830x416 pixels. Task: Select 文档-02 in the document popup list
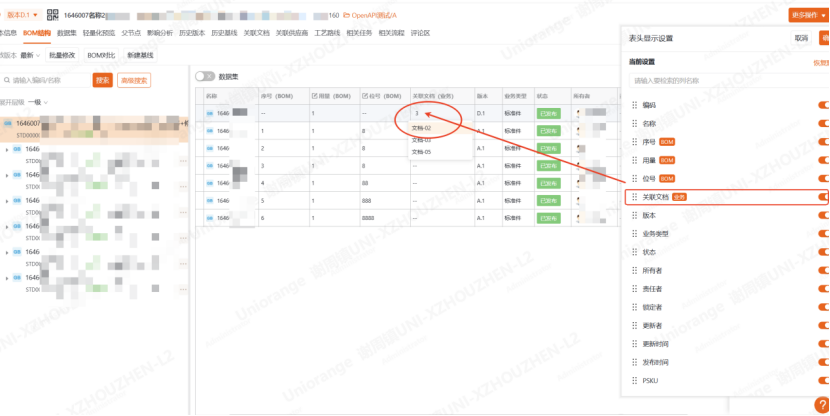421,128
